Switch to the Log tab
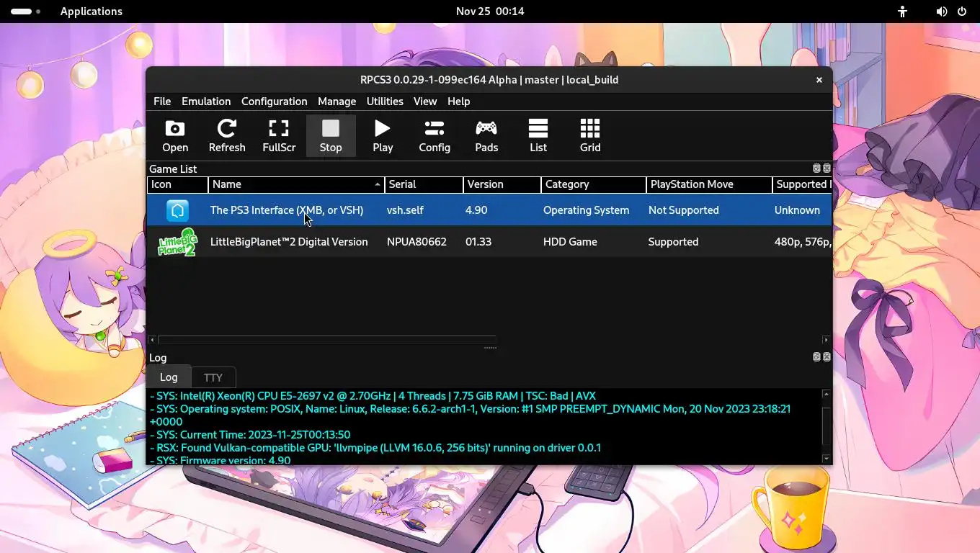Viewport: 980px width, 553px height. point(169,377)
